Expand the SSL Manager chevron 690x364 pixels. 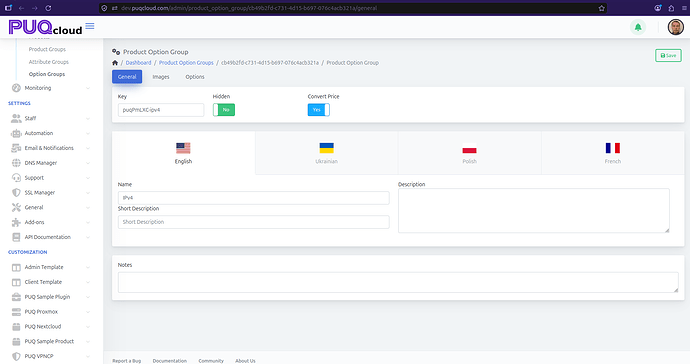pyautogui.click(x=88, y=193)
